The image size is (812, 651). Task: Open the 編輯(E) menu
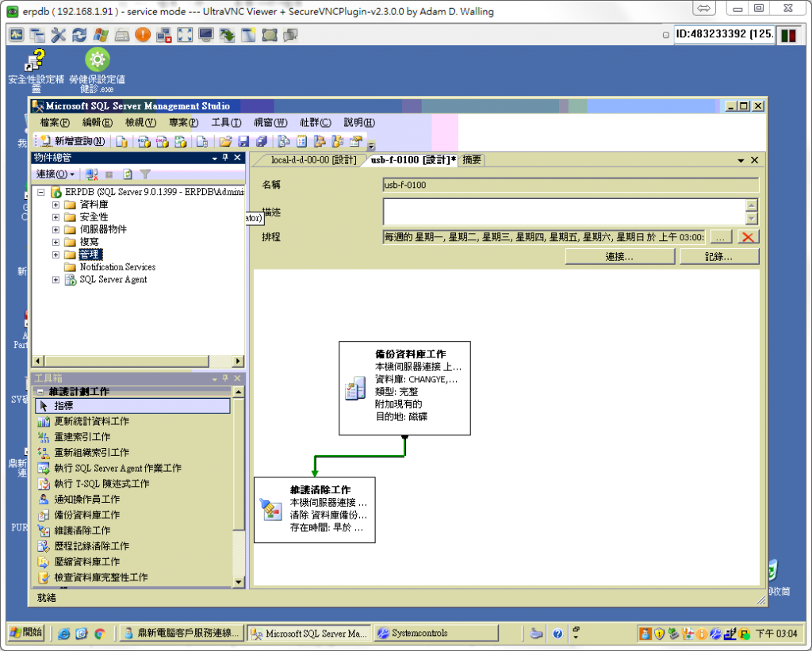pos(98,123)
